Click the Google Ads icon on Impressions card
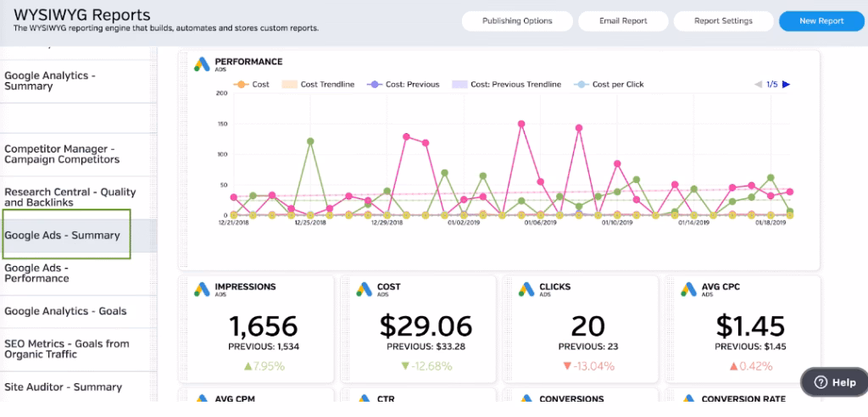 click(x=201, y=289)
